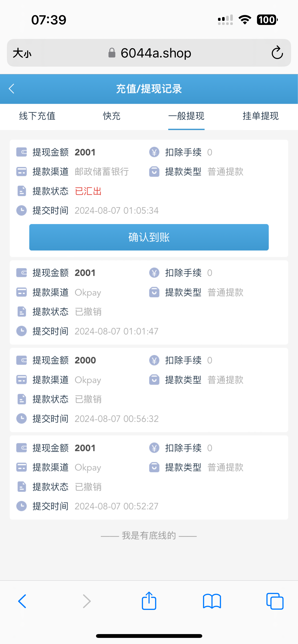The height and width of the screenshot is (644, 298).
Task: Tap the lock icon beside 6044a.shop
Action: 112,53
